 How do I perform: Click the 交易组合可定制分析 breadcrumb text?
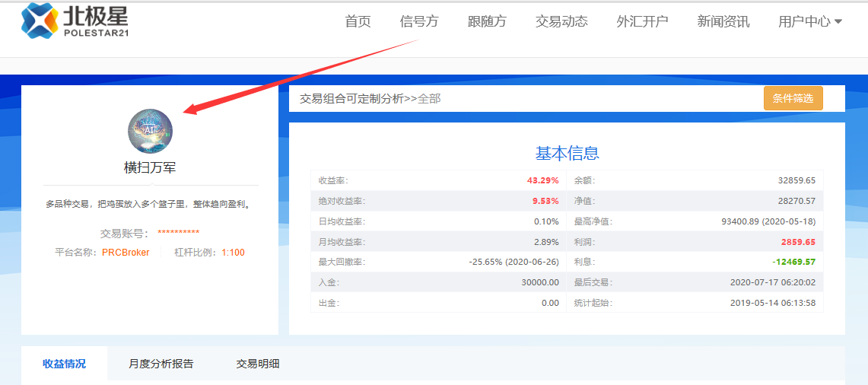click(351, 98)
